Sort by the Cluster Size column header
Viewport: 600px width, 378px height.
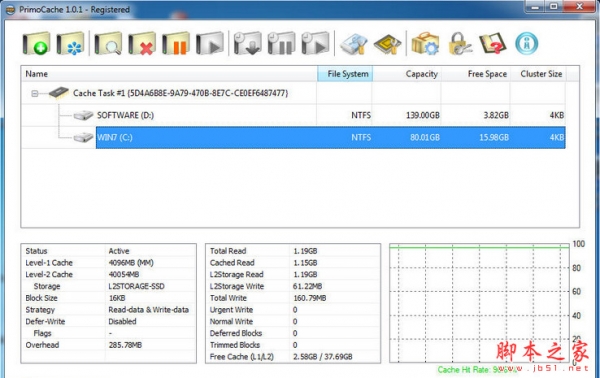coord(538,74)
